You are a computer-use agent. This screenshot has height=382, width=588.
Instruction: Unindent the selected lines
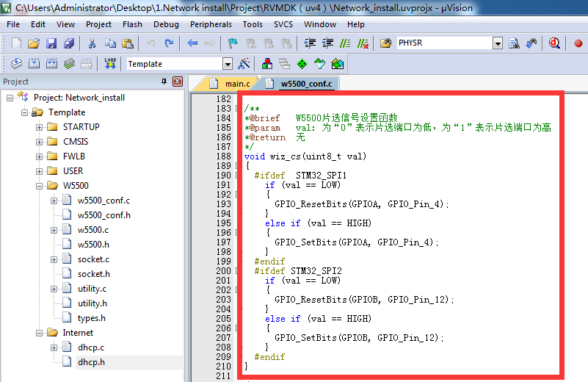pos(327,43)
